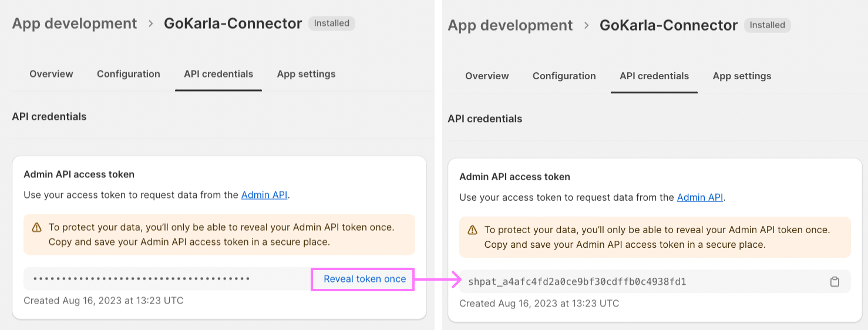Click the breadcrumb chevron in right panel
This screenshot has width=868, height=330.
(x=586, y=25)
